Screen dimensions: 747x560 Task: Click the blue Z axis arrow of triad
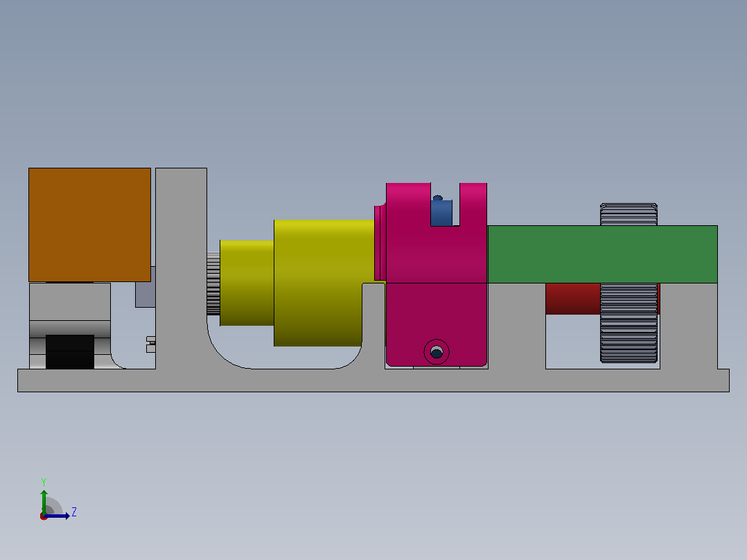click(x=57, y=516)
